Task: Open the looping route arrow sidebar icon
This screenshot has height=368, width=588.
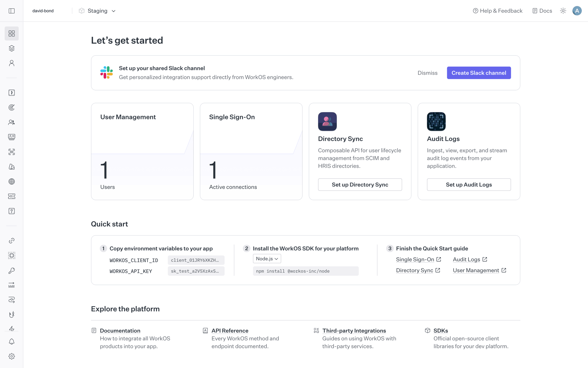Action: pos(12,300)
